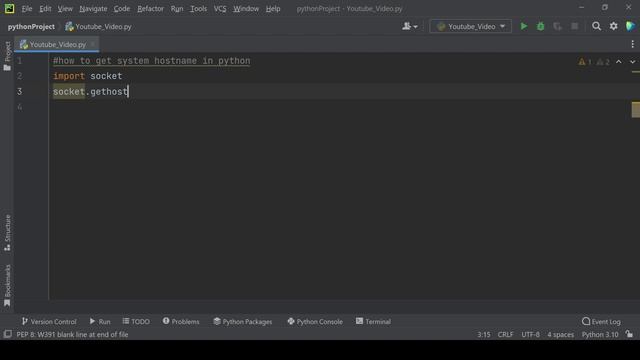Viewport: 640px width, 360px height.
Task: Open the Project tool window
Action: (7, 56)
